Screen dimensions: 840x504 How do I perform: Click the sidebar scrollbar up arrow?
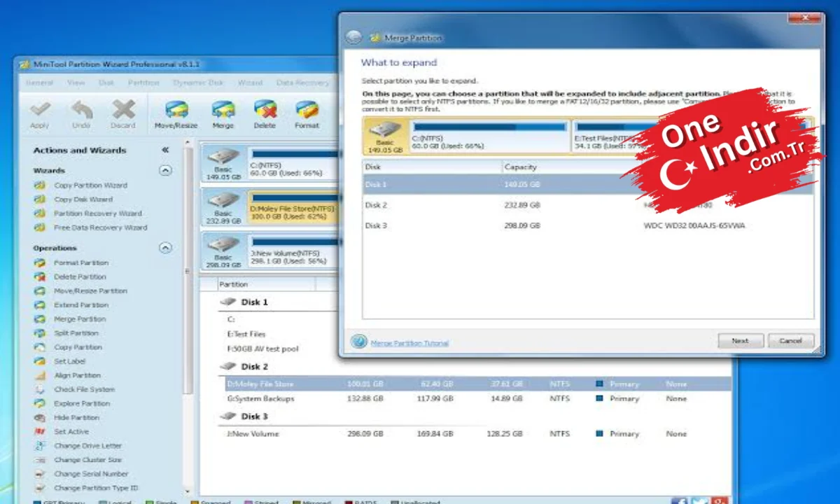[x=188, y=143]
